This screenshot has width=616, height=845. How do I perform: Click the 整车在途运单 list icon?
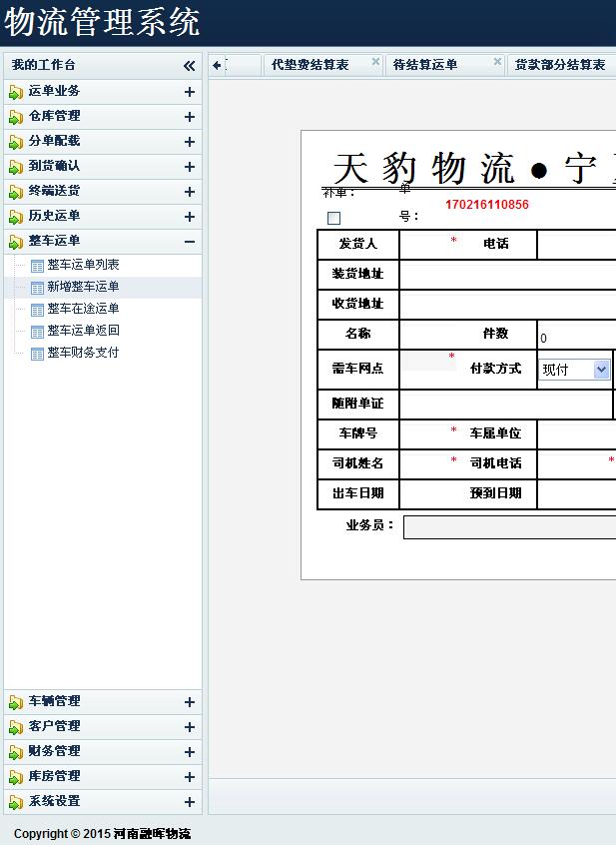pos(38,310)
